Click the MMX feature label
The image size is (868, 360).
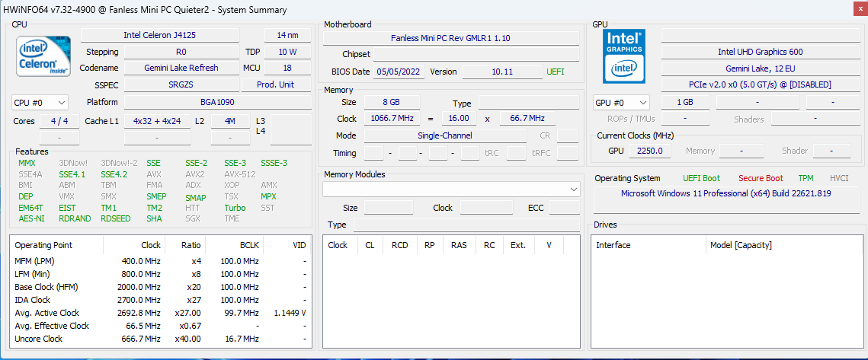(x=27, y=163)
